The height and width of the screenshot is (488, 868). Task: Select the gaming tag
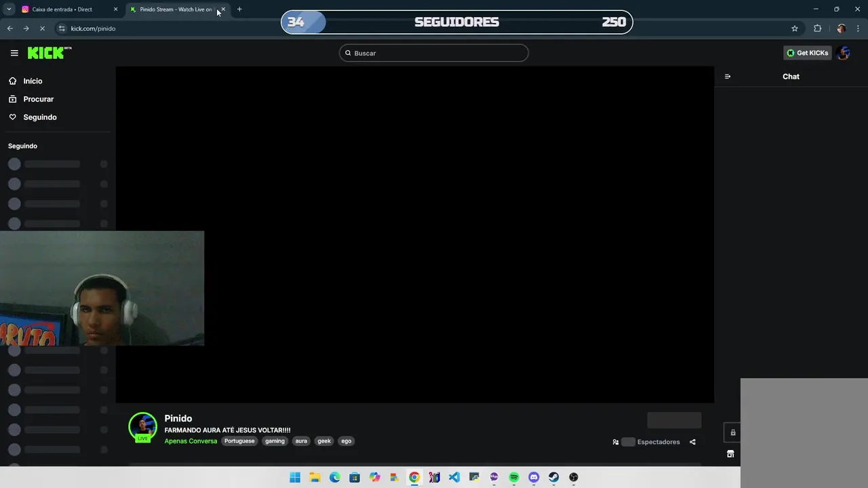275,441
